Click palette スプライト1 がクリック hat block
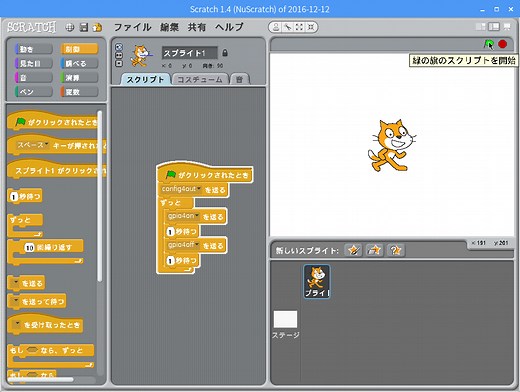The image size is (520, 392). [56, 169]
